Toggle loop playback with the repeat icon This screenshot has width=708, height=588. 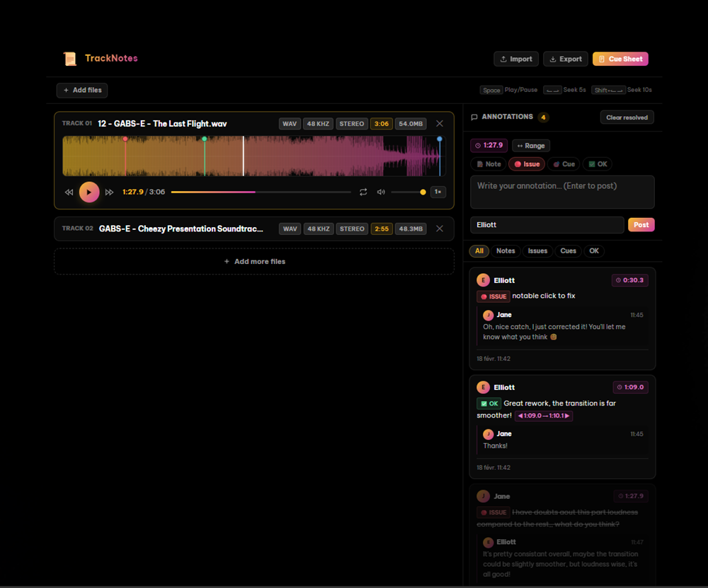(363, 192)
